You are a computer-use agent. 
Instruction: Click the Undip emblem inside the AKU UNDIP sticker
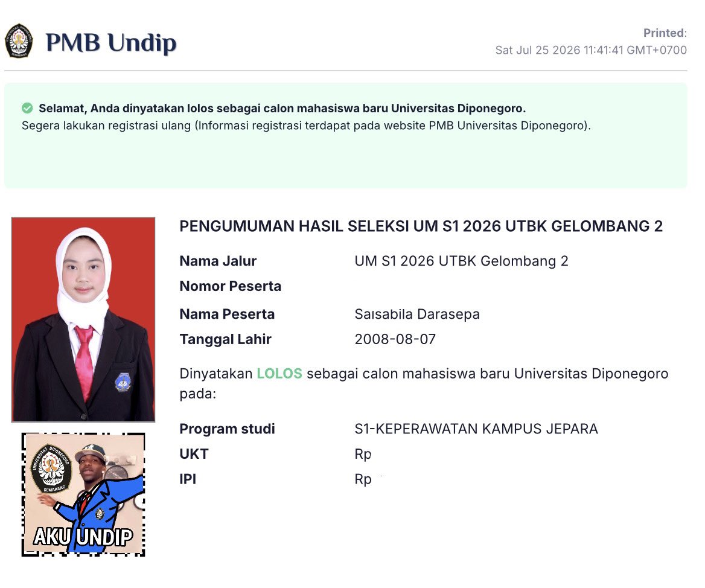click(x=51, y=468)
